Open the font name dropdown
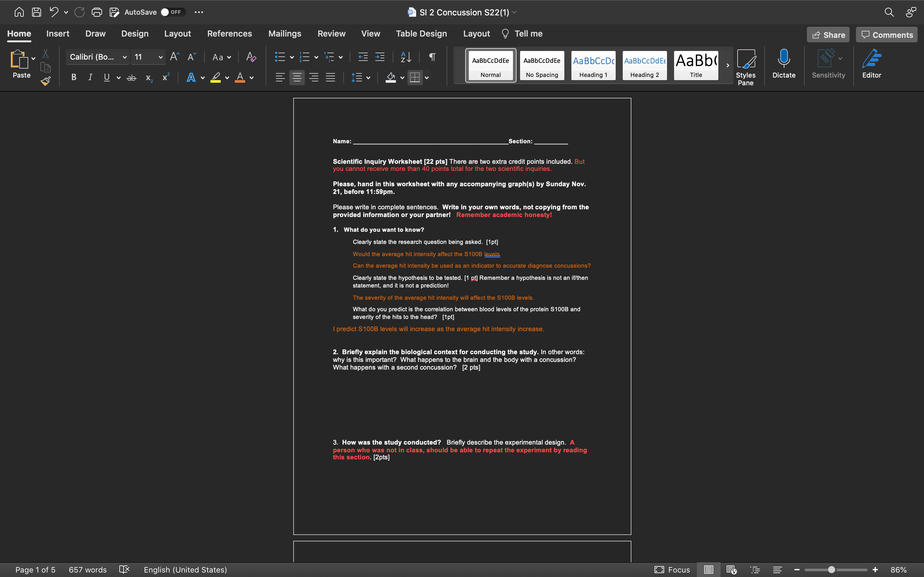Screen dimensions: 924x577 point(124,57)
